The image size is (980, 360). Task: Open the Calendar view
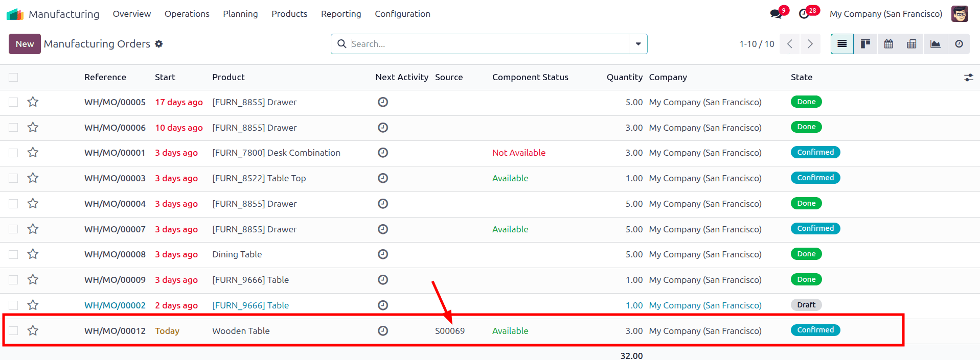888,44
